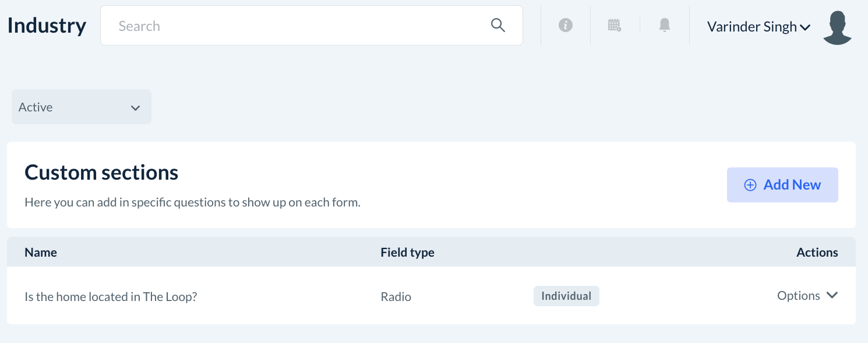Open the calendar icon in header

[614, 25]
